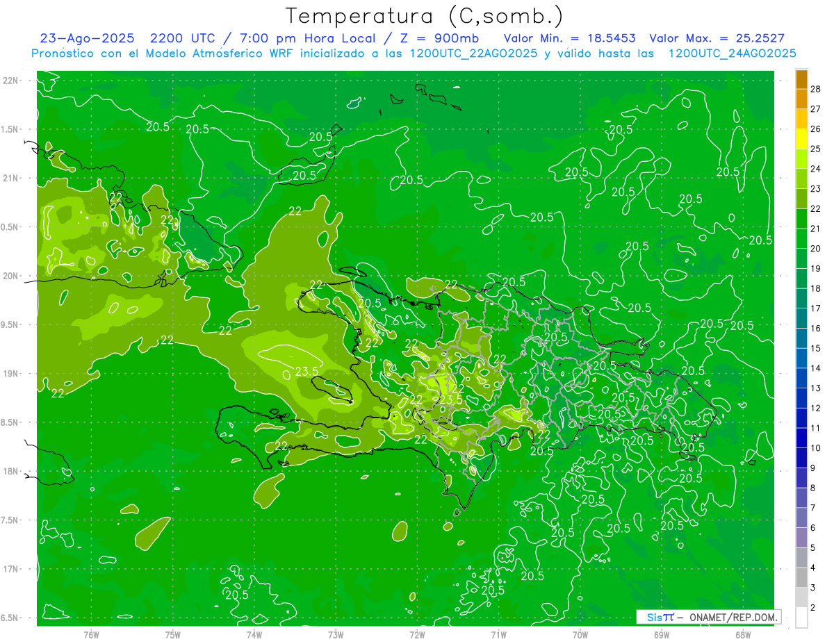Click the '17N' latitude axis label
The image size is (834, 644).
pyautogui.click(x=11, y=569)
